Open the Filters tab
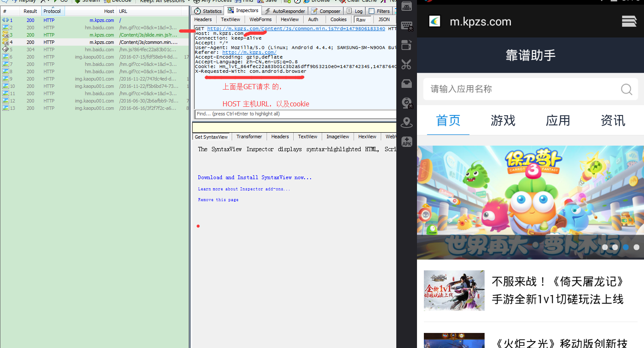Image resolution: width=644 pixels, height=348 pixels. pos(380,11)
